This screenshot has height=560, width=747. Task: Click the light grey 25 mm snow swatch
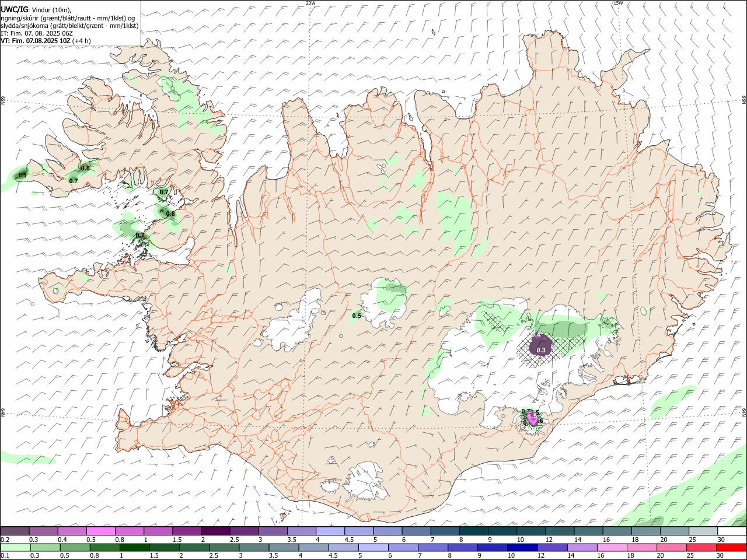tap(703, 531)
